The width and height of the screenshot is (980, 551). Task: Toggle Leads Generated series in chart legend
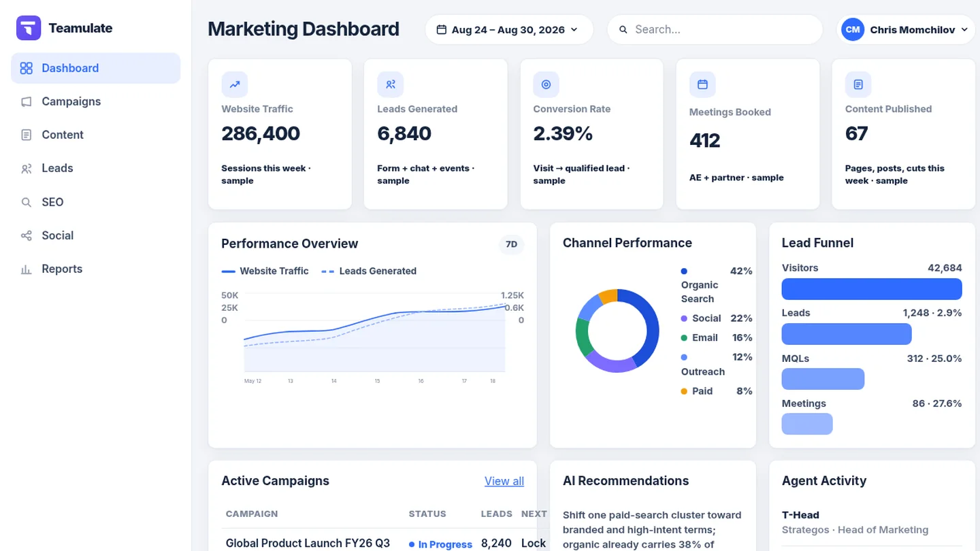(x=369, y=271)
